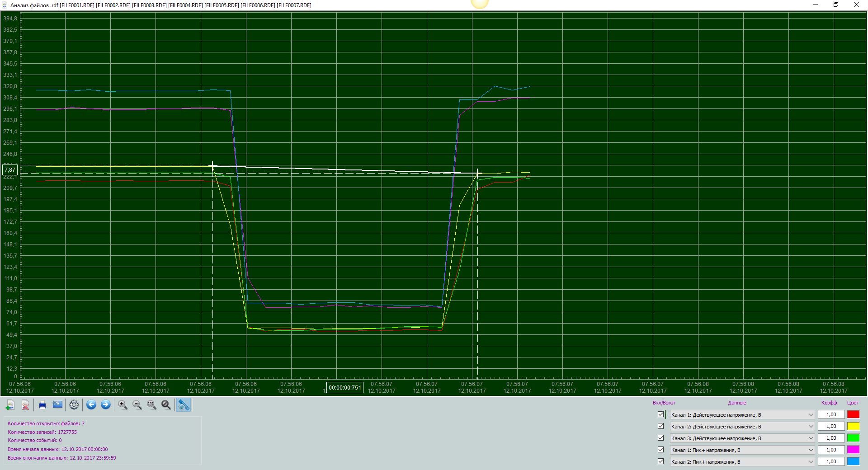Screen dimensions: 868x470
Task: Click the add RDF file icon
Action: point(10,405)
